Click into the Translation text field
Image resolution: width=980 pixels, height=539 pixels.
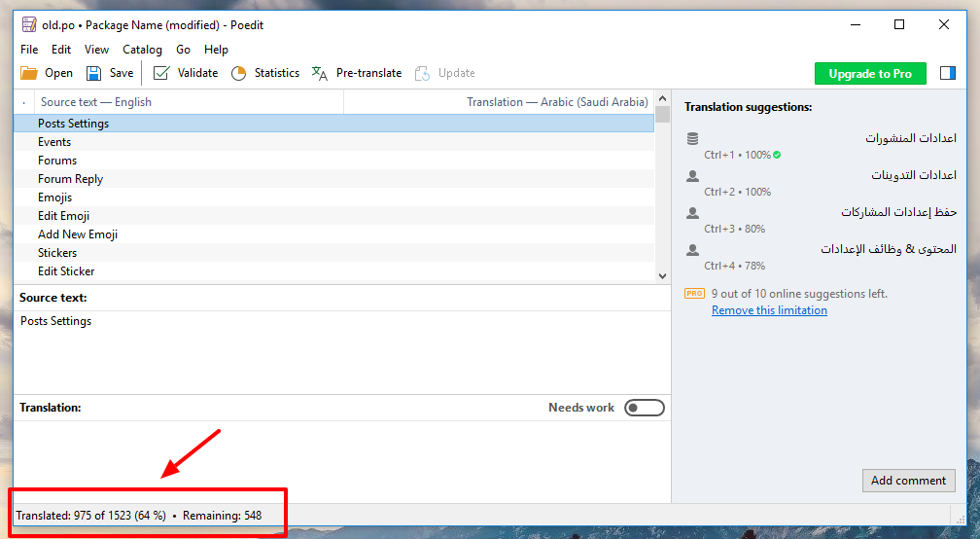coord(342,461)
